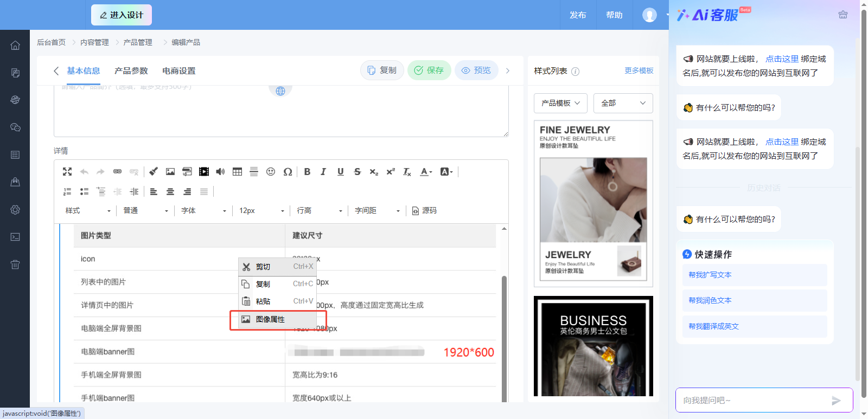This screenshot has width=868, height=419.
Task: Open the trash icon in the sidebar
Action: coord(15,265)
